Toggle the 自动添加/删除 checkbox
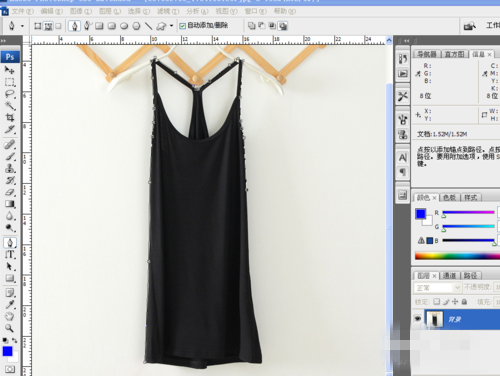 [x=182, y=26]
